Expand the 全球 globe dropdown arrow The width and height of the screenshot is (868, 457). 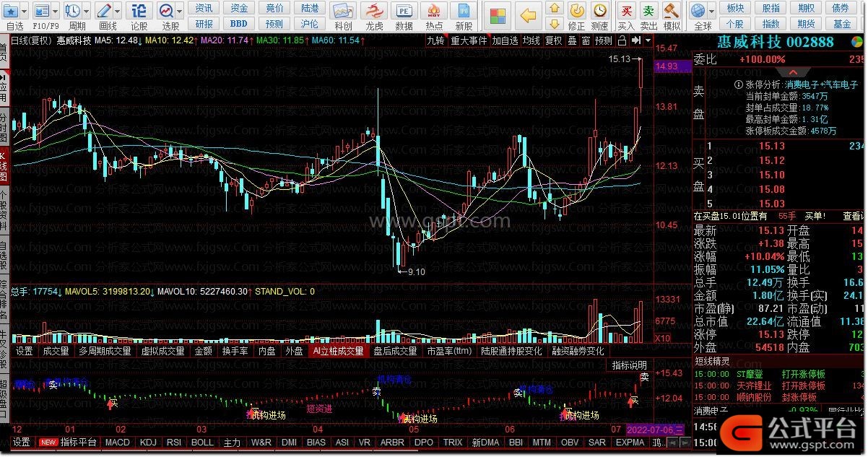(711, 12)
